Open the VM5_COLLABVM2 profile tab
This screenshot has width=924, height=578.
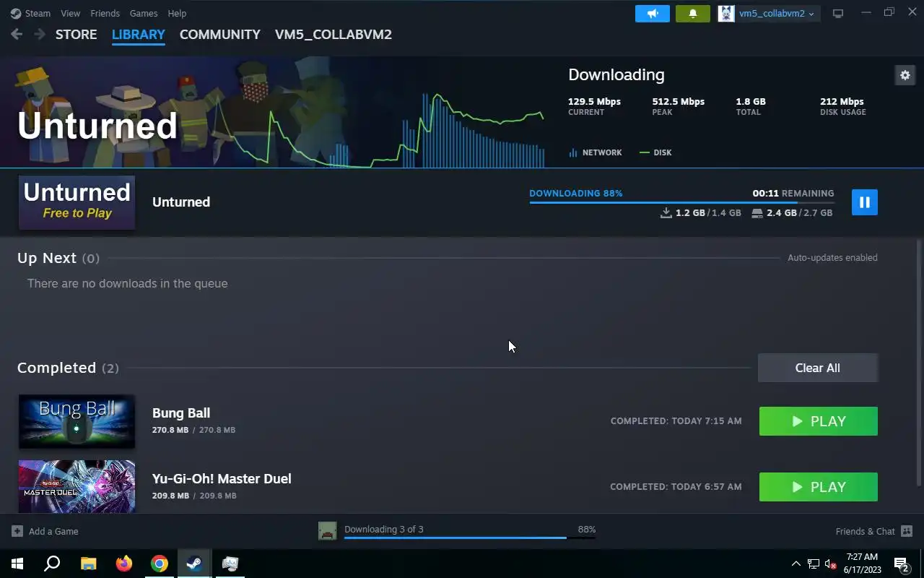334,34
